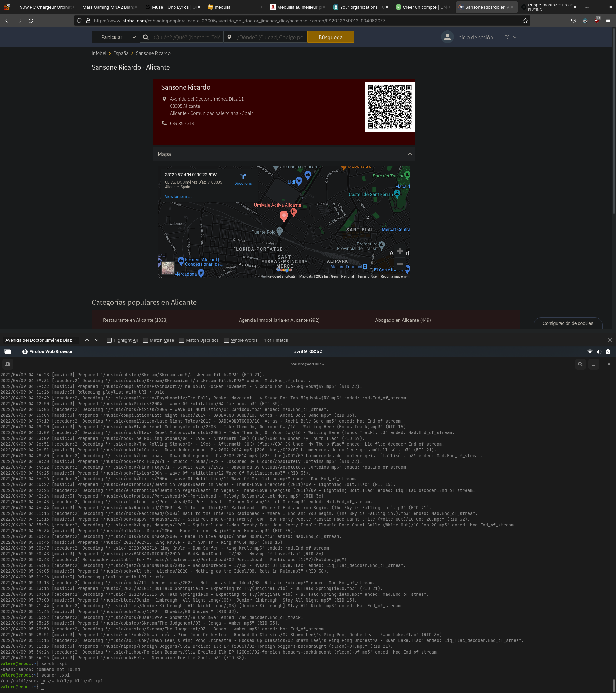Click the satellite layer thumbnail on map
616x693 pixels.
point(167,268)
